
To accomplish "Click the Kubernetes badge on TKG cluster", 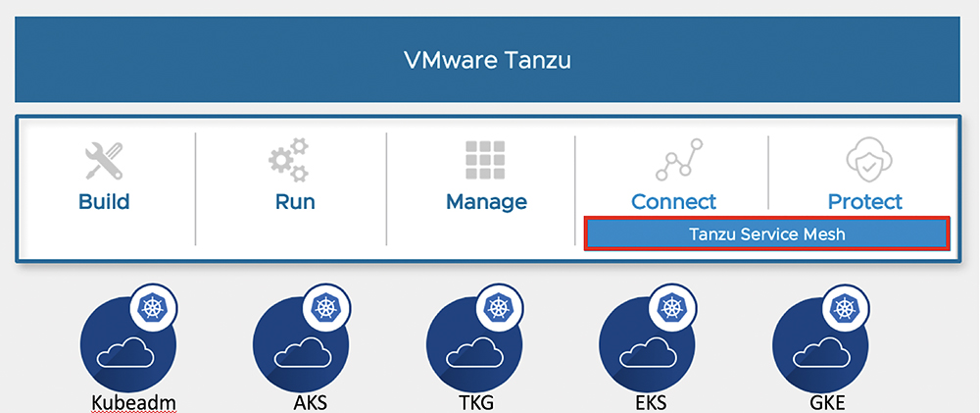I will (x=500, y=309).
